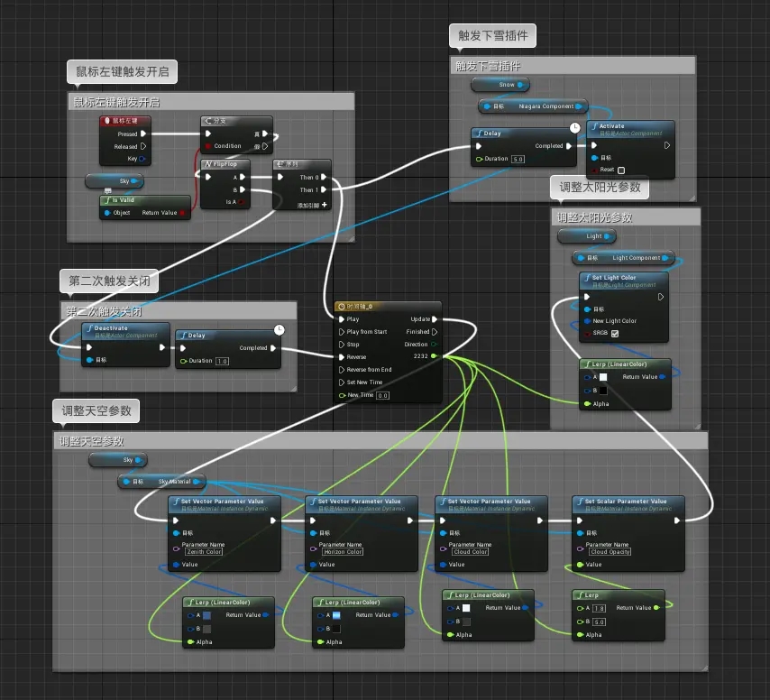Select the 调整天空参数 comment box header

(380, 441)
